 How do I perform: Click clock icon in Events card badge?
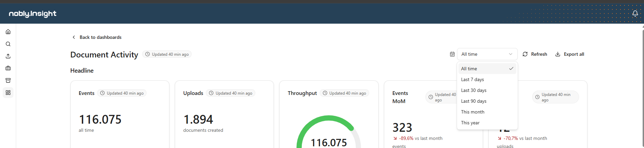(102, 93)
